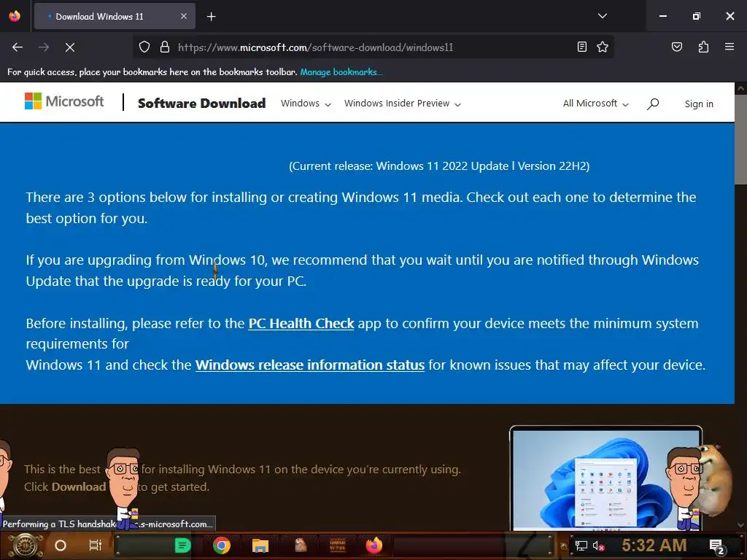Image resolution: width=747 pixels, height=560 pixels.
Task: Go back to the previous page
Action: [x=18, y=47]
